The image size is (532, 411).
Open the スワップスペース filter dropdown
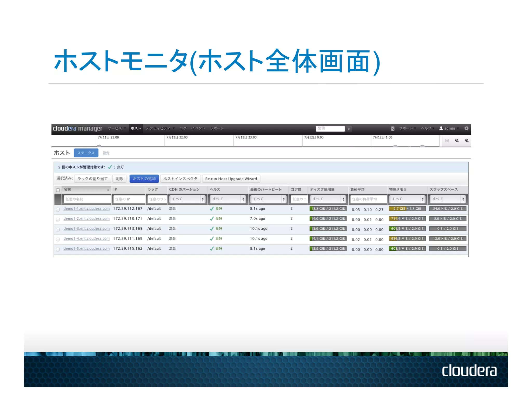click(448, 199)
